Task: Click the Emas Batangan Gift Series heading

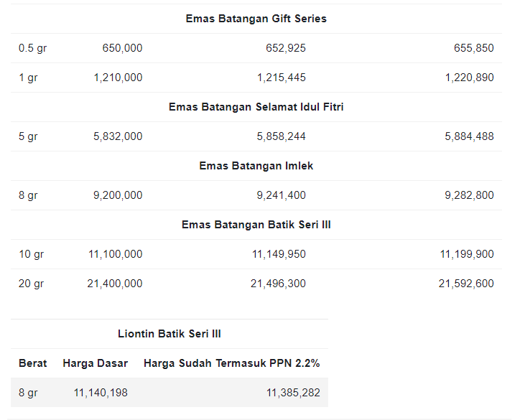Action: (256, 19)
